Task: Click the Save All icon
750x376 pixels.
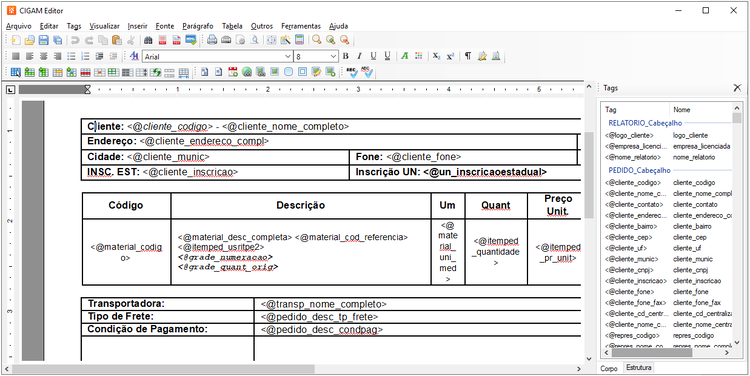Action: pyautogui.click(x=57, y=40)
